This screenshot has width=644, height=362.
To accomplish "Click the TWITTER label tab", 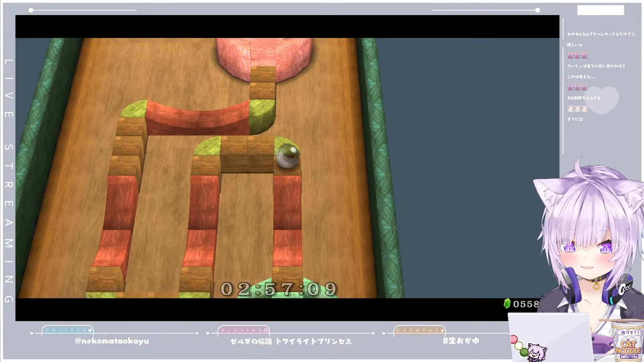I will 67,330.
